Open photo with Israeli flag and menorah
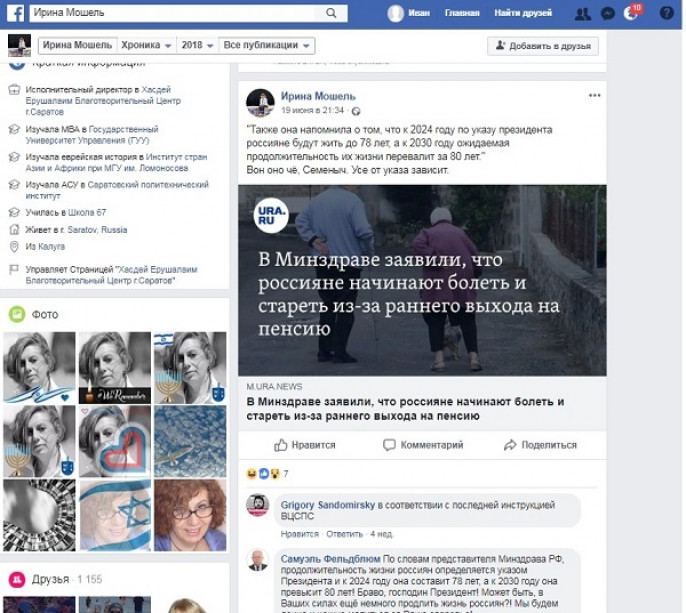The image size is (686, 613). click(190, 368)
